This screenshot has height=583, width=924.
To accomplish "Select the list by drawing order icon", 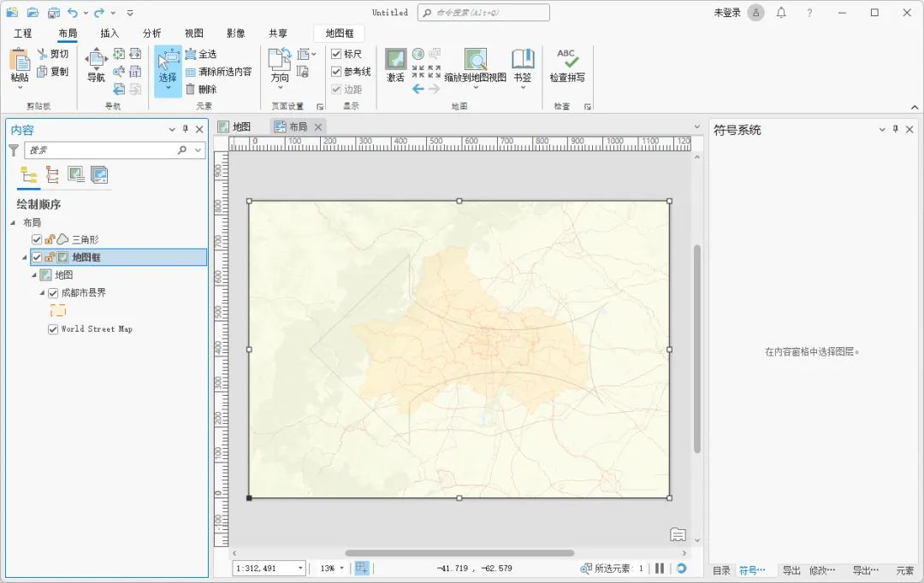I will pyautogui.click(x=28, y=175).
